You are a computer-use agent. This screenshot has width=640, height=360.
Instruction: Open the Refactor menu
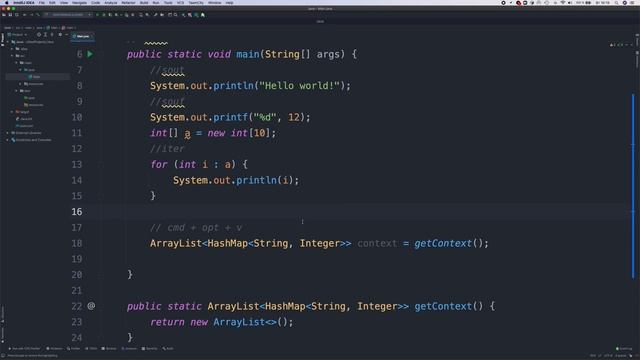point(128,2)
